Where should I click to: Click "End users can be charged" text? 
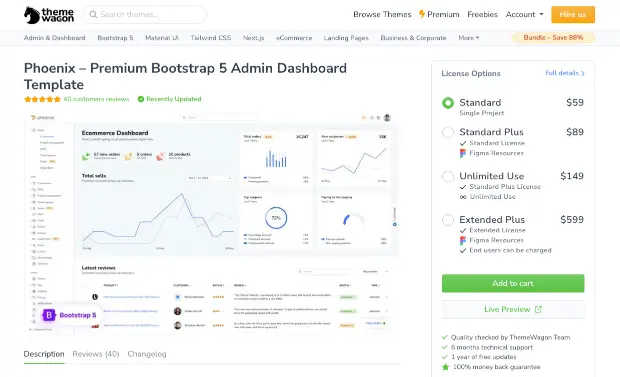[x=510, y=250]
